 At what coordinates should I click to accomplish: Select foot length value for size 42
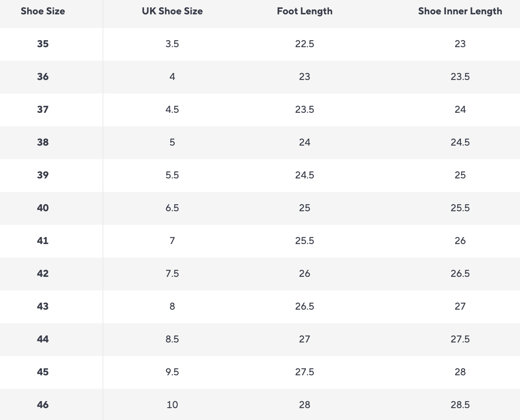point(305,274)
